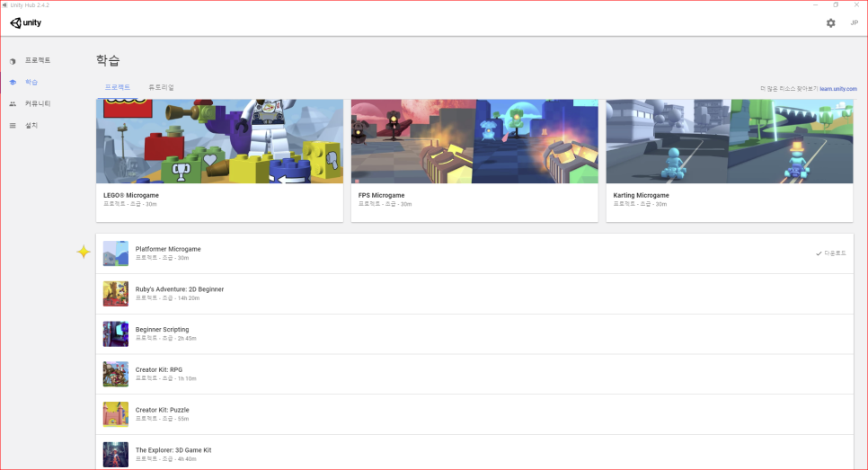Click Creator Kit: RPG thumbnail icon
868x470 pixels.
[x=116, y=374]
